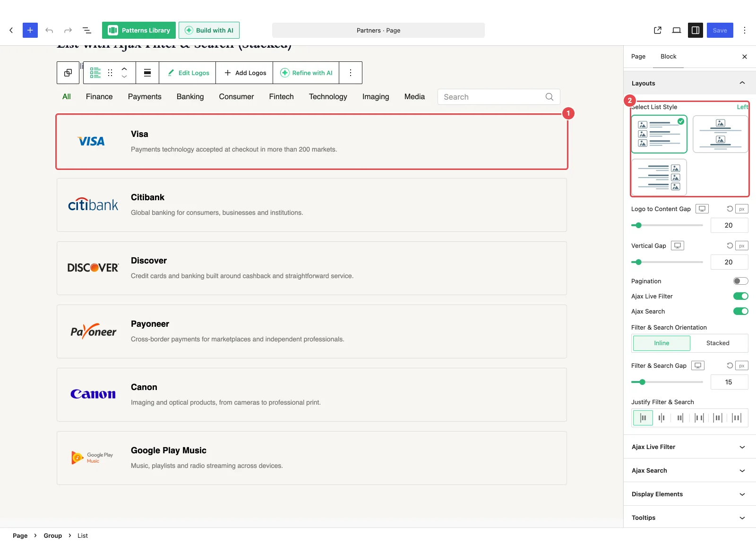Click the undo arrow in top bar
Viewport: 756px width, 543px height.
point(49,30)
